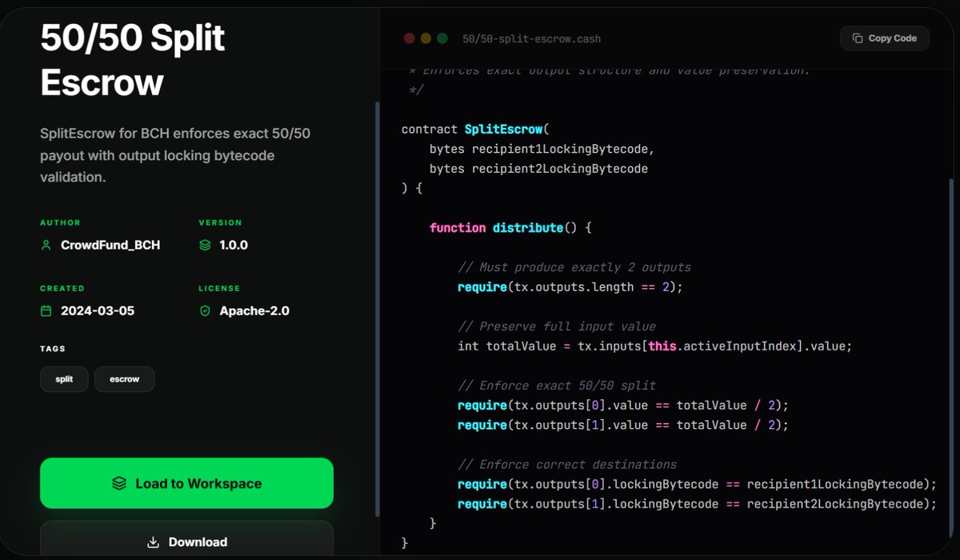The height and width of the screenshot is (560, 960).
Task: Click the 50/50-split-escrow.cash file name
Action: [x=532, y=38]
